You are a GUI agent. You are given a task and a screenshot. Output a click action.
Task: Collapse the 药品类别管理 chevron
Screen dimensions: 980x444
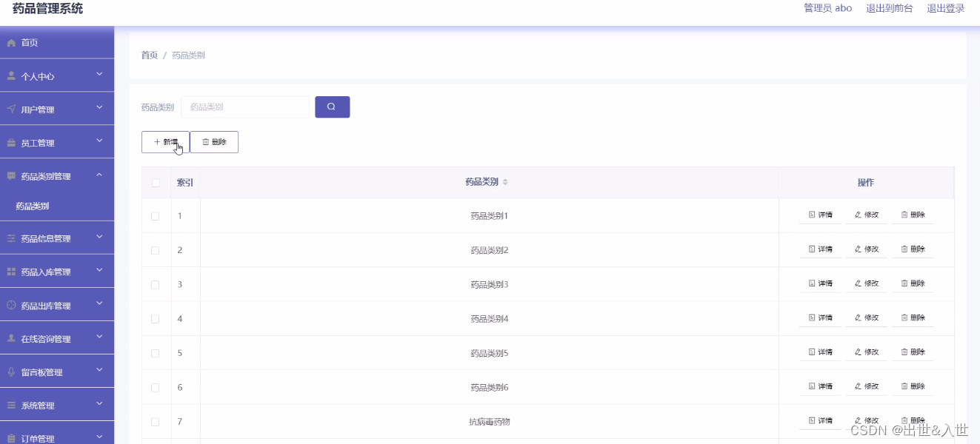99,175
